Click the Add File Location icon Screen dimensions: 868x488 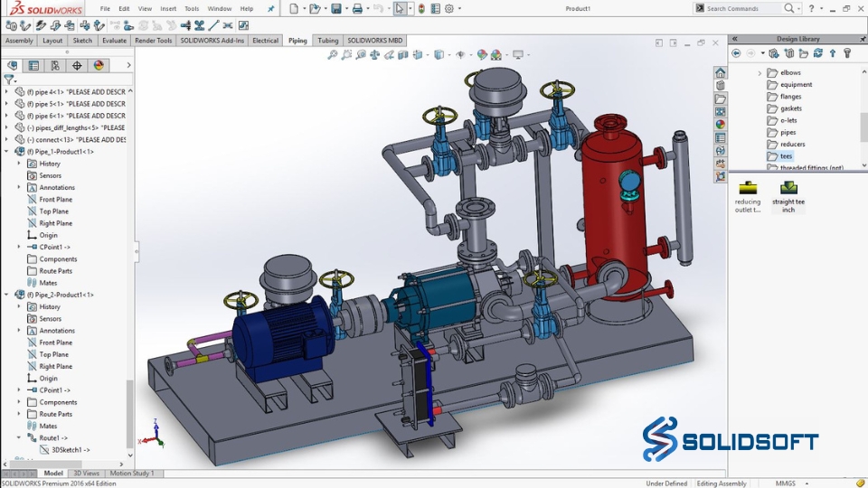coord(789,53)
